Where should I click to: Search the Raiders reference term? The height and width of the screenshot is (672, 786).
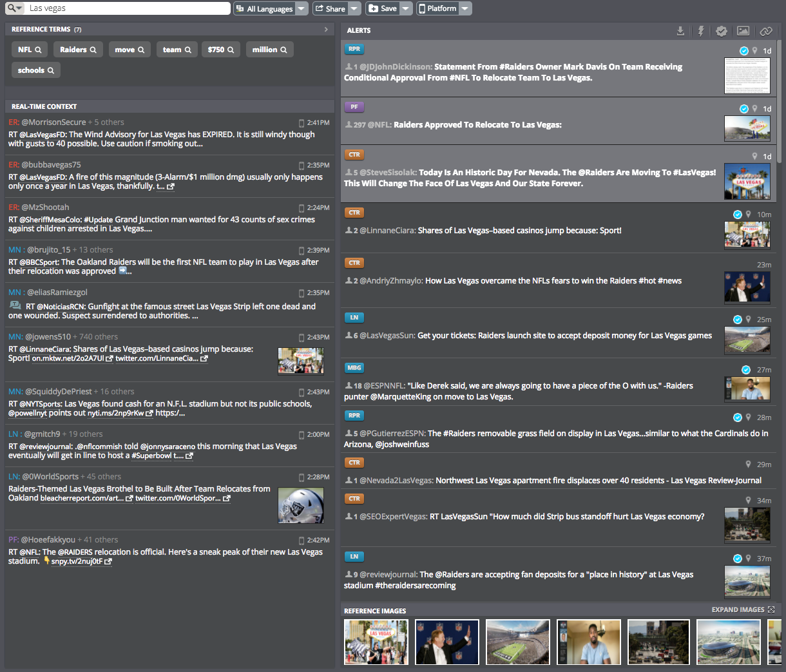78,50
